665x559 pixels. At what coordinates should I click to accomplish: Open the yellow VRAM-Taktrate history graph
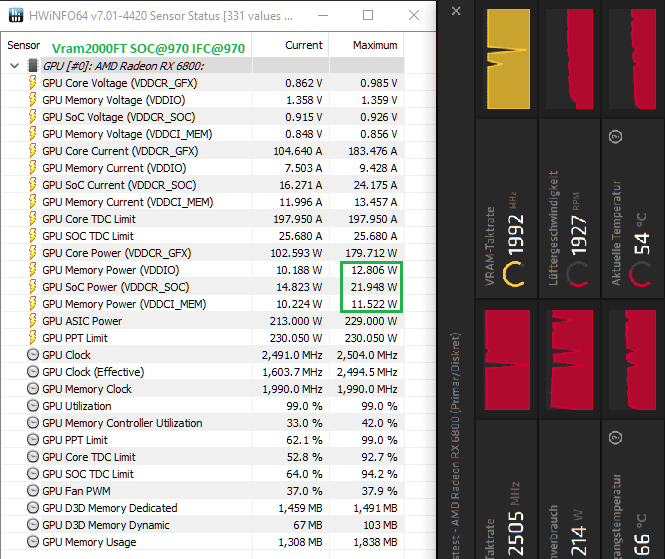508,59
